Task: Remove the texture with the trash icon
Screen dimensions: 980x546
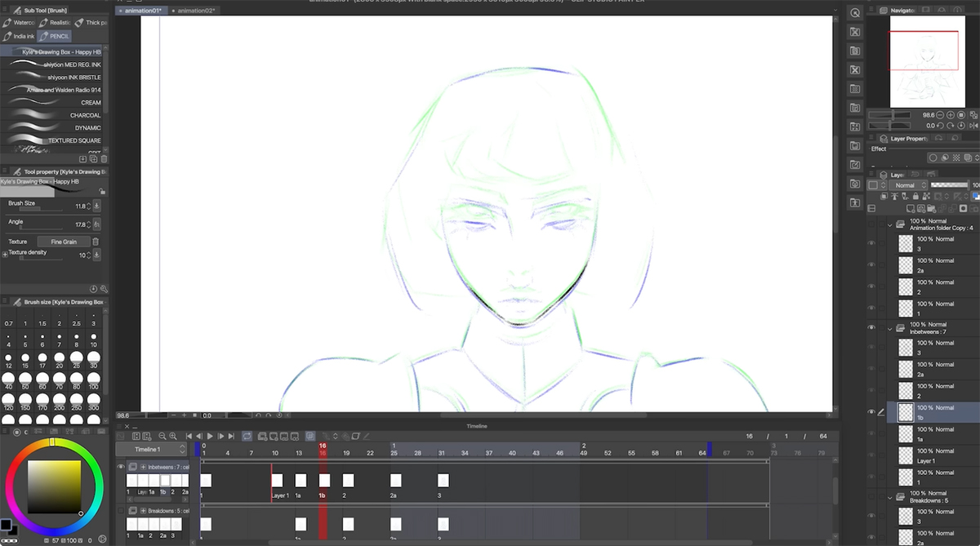Action: coord(96,242)
